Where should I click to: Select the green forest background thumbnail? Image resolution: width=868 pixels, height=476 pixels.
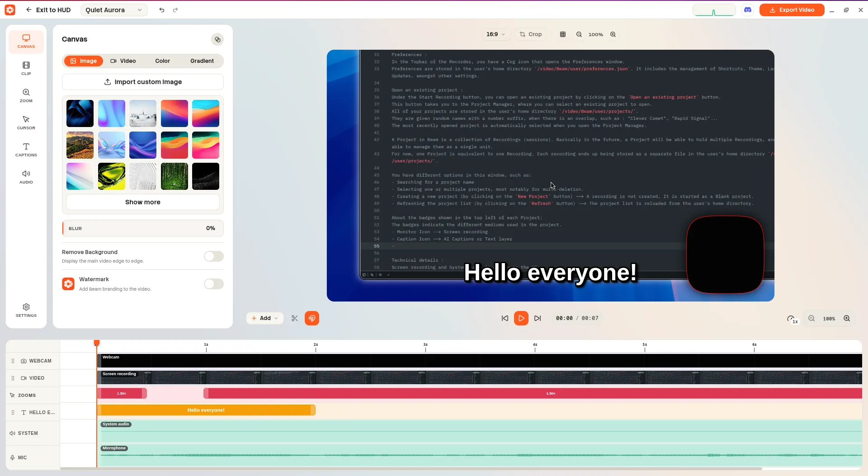(x=175, y=176)
